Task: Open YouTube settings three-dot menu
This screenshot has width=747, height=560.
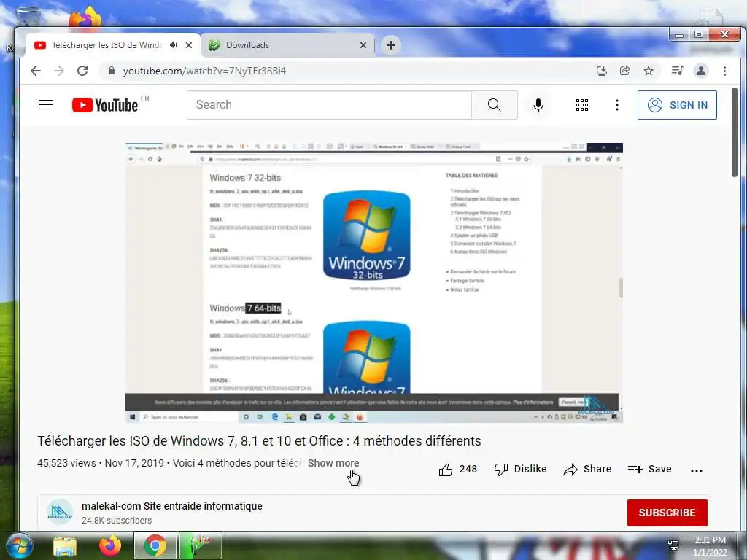Action: 617,105
